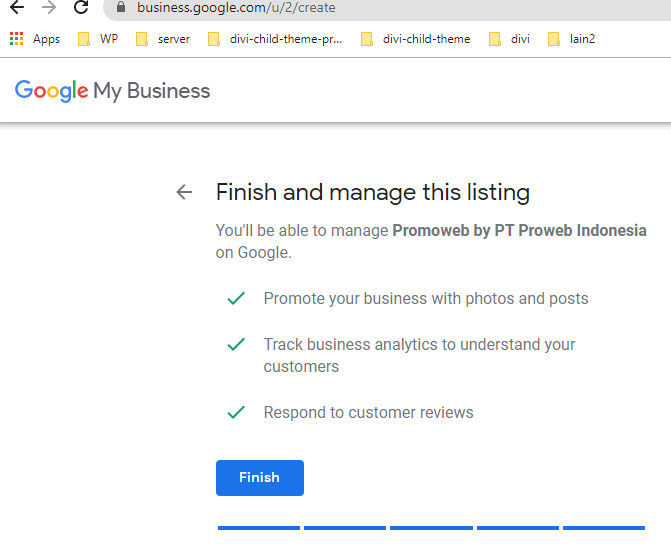Click the "Respond to customer reviews" text
The height and width of the screenshot is (554, 671).
point(368,412)
